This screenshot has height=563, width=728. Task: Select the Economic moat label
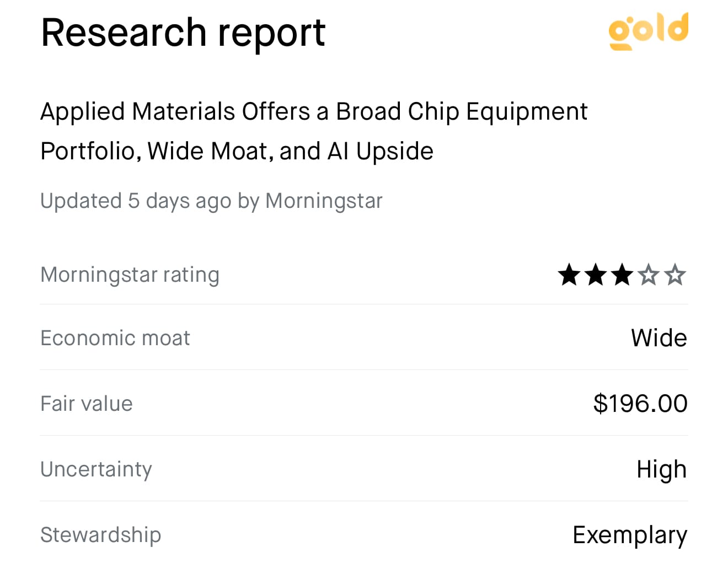click(115, 338)
